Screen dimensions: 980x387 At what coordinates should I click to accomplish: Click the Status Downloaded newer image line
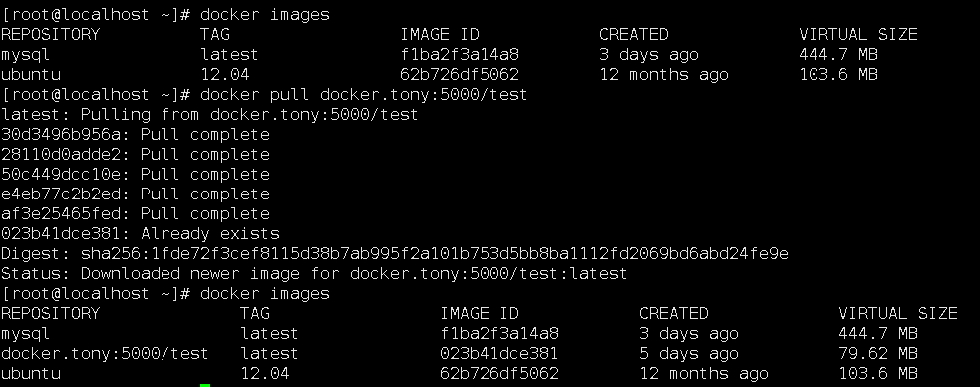(314, 274)
